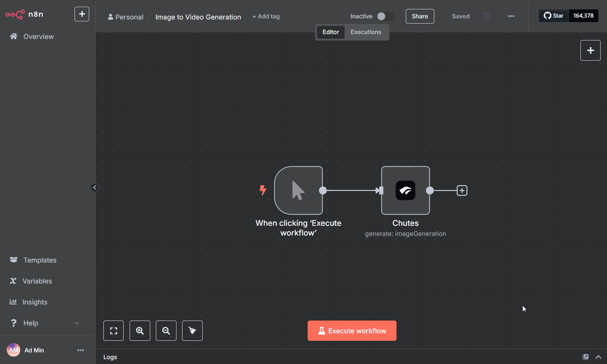The image size is (607, 364).
Task: Open the node panel with canvas plus button
Action: (590, 51)
